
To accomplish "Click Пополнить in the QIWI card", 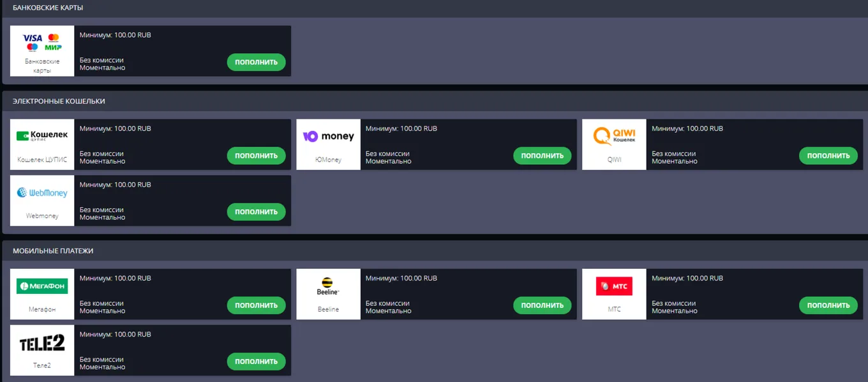I will pyautogui.click(x=828, y=155).
